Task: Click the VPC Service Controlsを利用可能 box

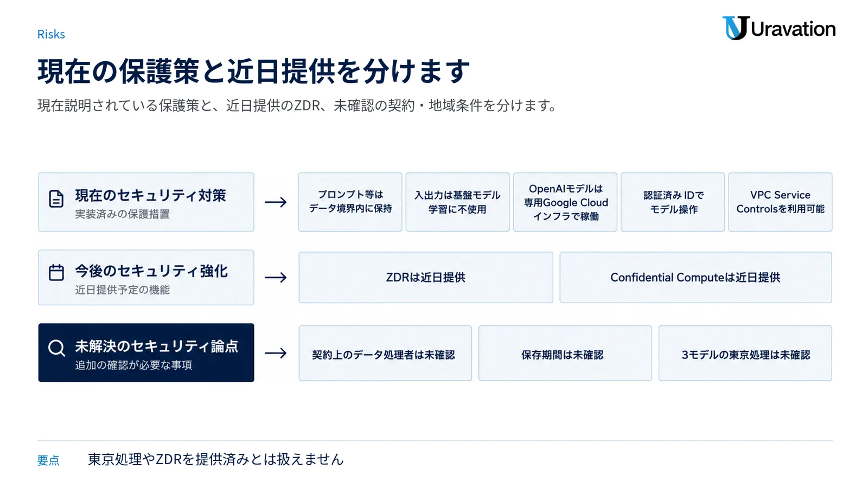Action: pos(780,202)
